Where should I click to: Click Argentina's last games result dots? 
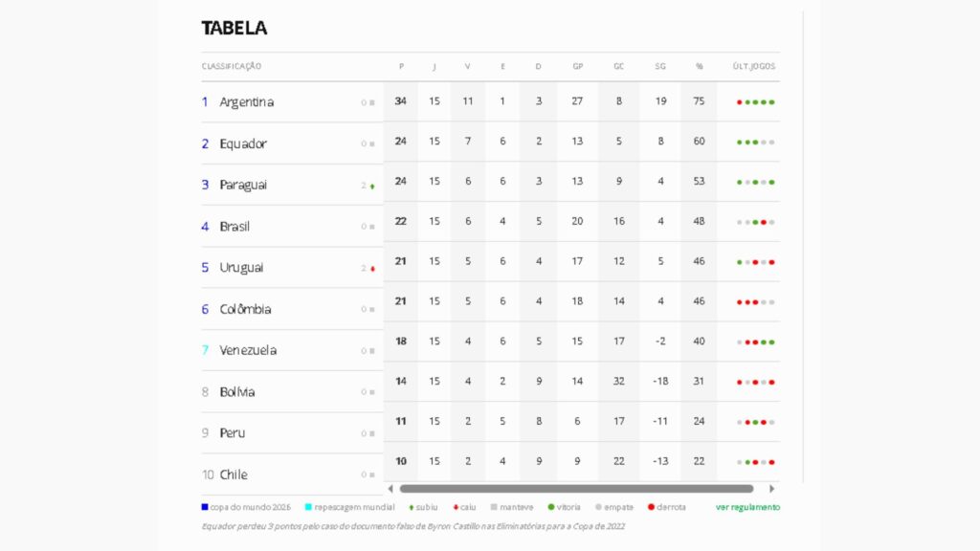[756, 101]
